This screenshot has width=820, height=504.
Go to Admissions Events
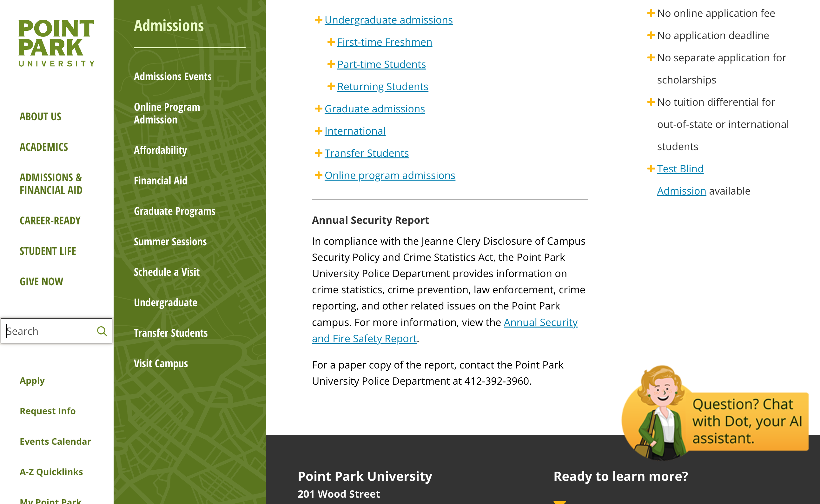(x=173, y=77)
